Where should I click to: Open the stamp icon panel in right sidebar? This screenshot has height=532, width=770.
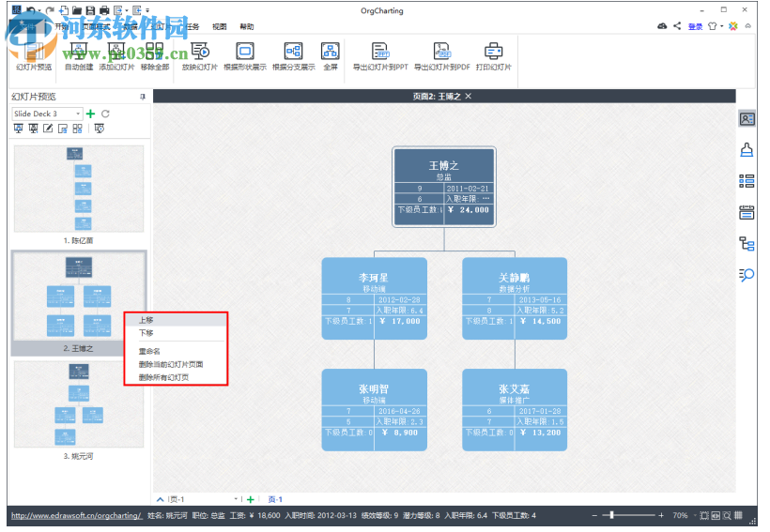[x=747, y=150]
